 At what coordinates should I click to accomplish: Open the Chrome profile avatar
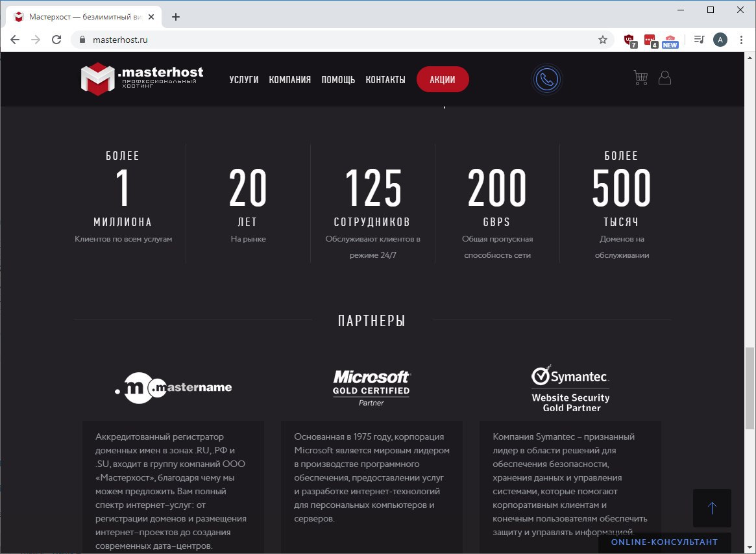coord(720,40)
